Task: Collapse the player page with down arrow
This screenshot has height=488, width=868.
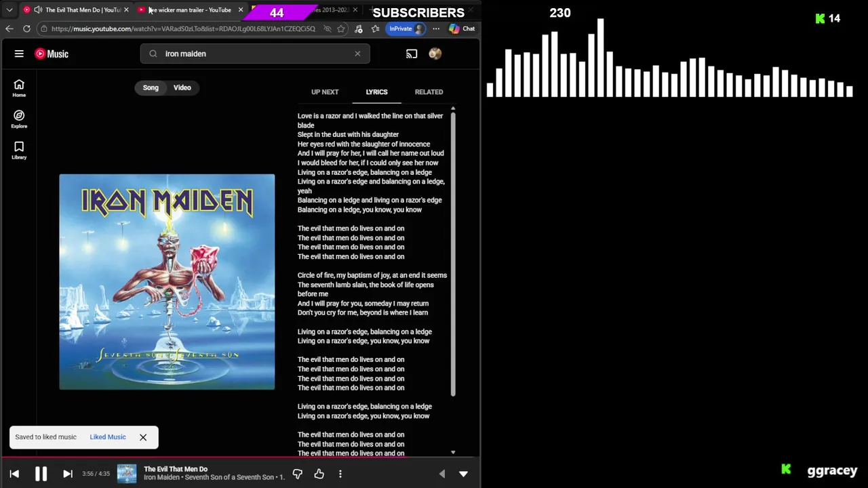Action: tap(463, 474)
